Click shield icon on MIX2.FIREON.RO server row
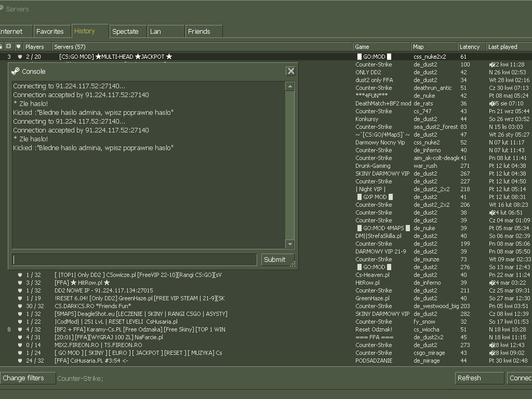The image size is (532, 399). (20, 345)
